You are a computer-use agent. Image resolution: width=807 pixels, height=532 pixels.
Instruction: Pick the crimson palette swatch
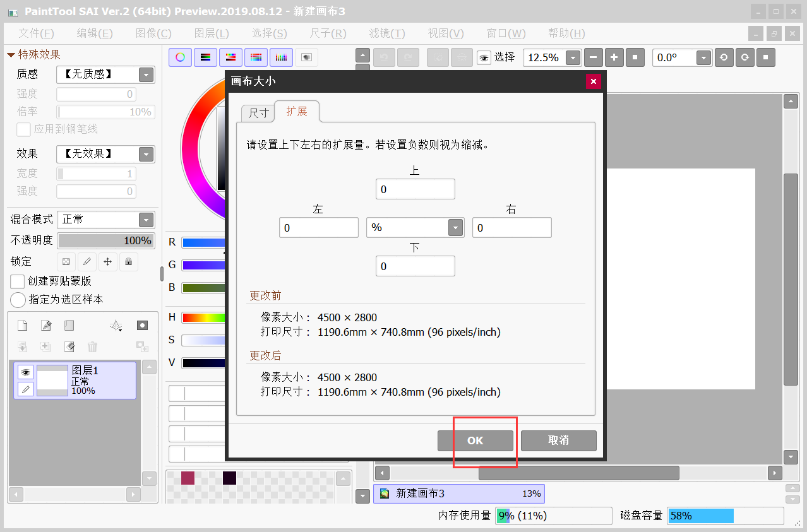tap(188, 478)
